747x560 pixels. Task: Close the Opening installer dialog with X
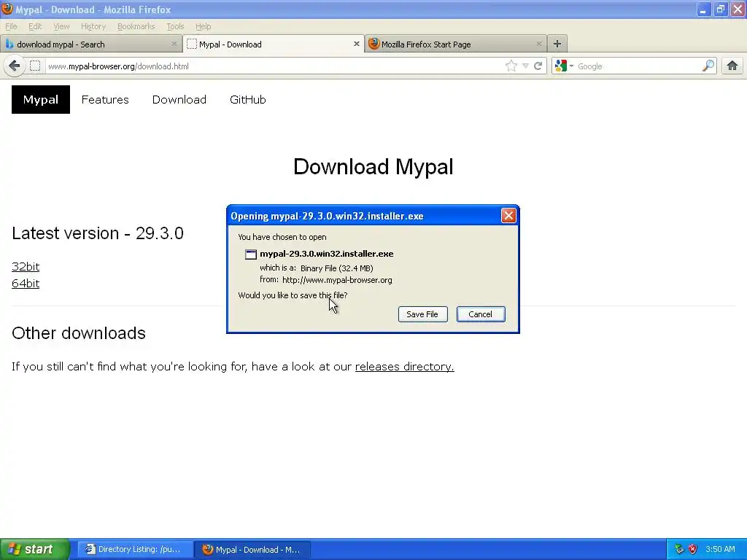click(508, 216)
